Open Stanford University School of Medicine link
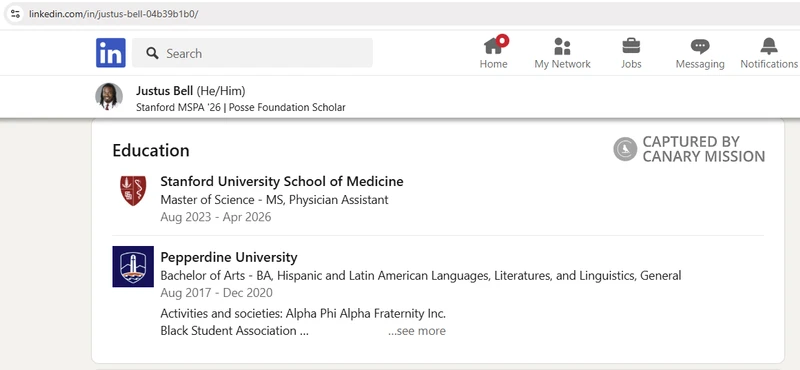 [282, 181]
